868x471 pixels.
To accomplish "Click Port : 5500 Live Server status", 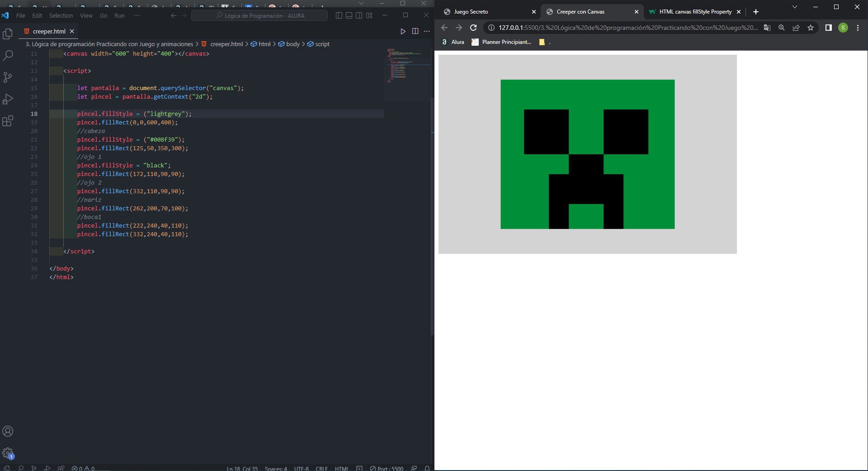I will pos(387,468).
